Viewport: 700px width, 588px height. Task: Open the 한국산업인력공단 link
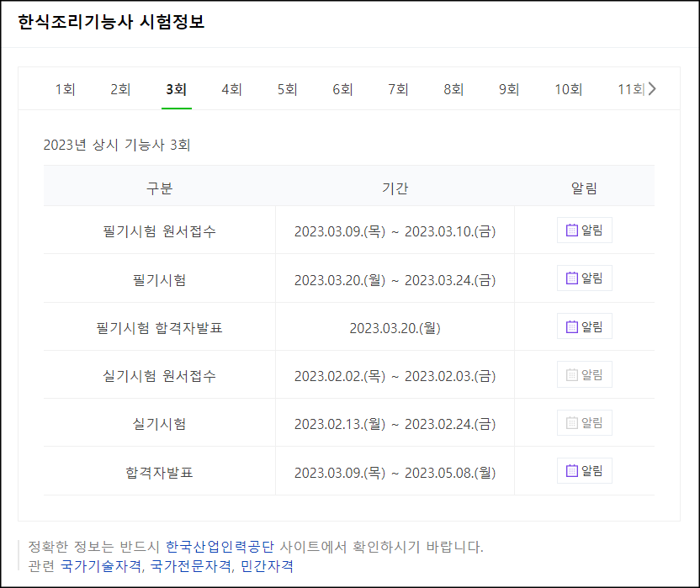coord(220,547)
